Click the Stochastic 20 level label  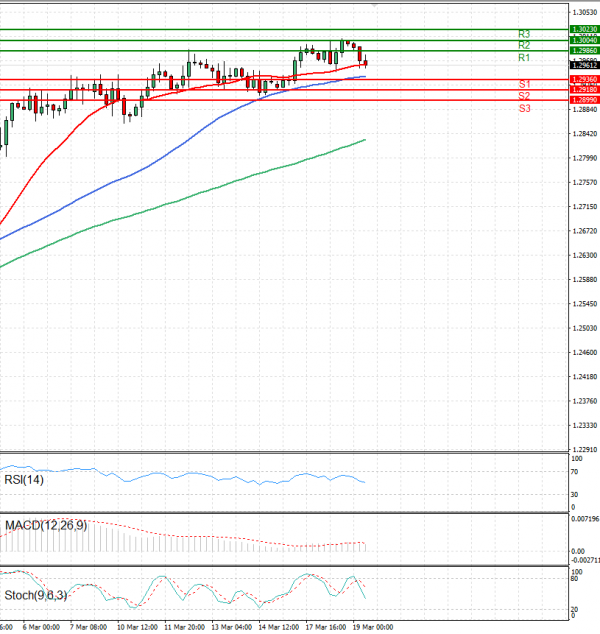tap(574, 609)
